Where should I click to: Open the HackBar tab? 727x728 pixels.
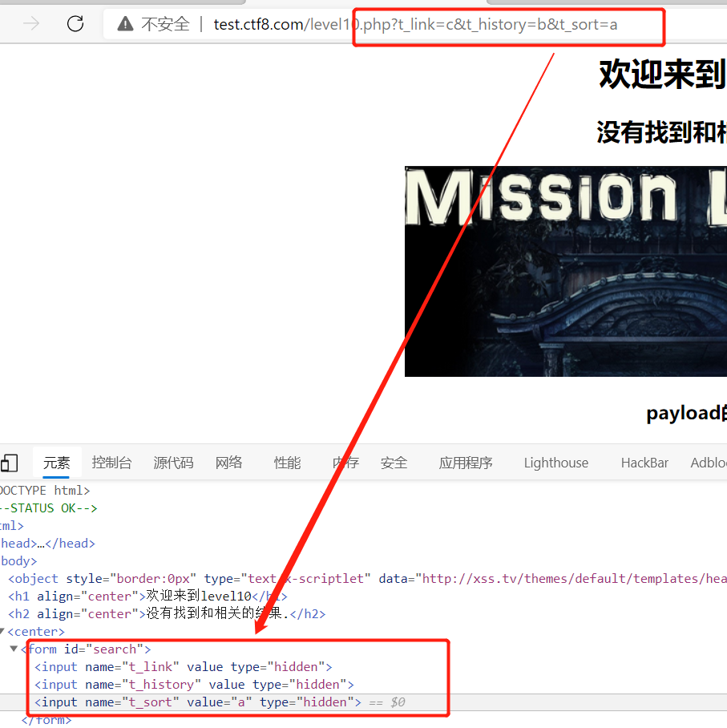[644, 463]
